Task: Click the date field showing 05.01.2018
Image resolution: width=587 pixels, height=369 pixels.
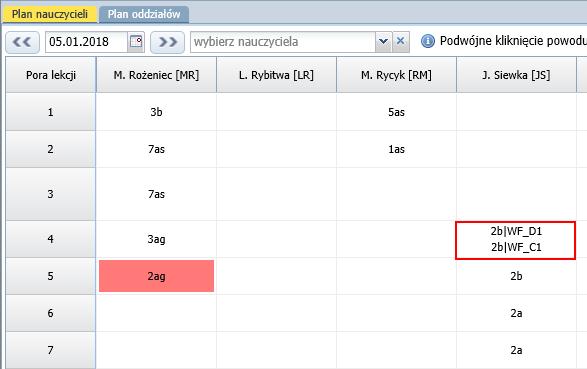Action: point(86,42)
